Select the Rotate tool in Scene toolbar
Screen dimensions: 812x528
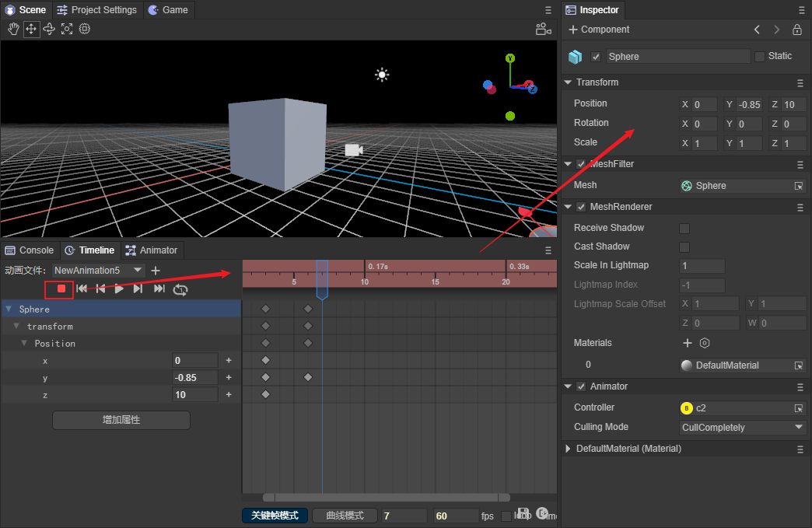click(49, 29)
